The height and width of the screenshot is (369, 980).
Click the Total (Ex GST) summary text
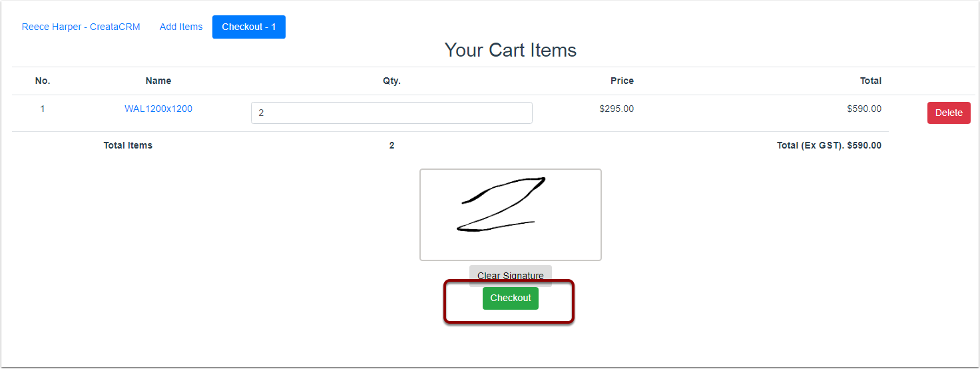click(x=829, y=145)
